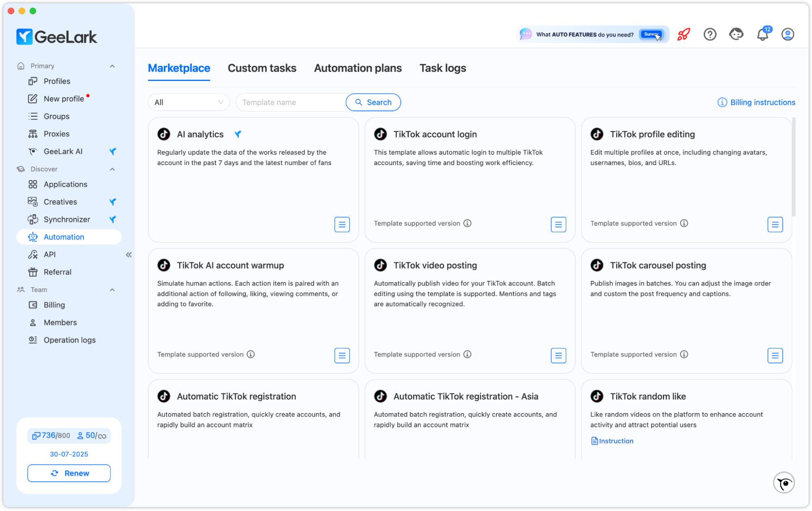The width and height of the screenshot is (812, 511).
Task: Open Automatic TikTok registration - Asia card title
Action: (466, 396)
